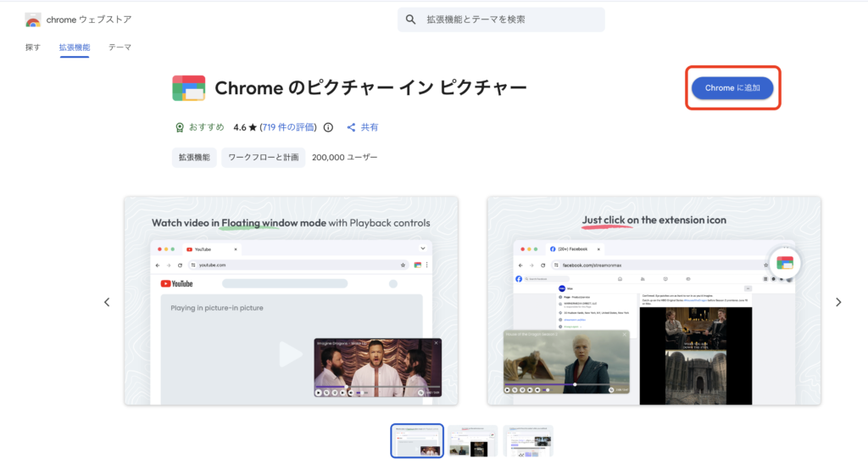
Task: Show previous screenshot with left arrow
Action: pyautogui.click(x=107, y=302)
